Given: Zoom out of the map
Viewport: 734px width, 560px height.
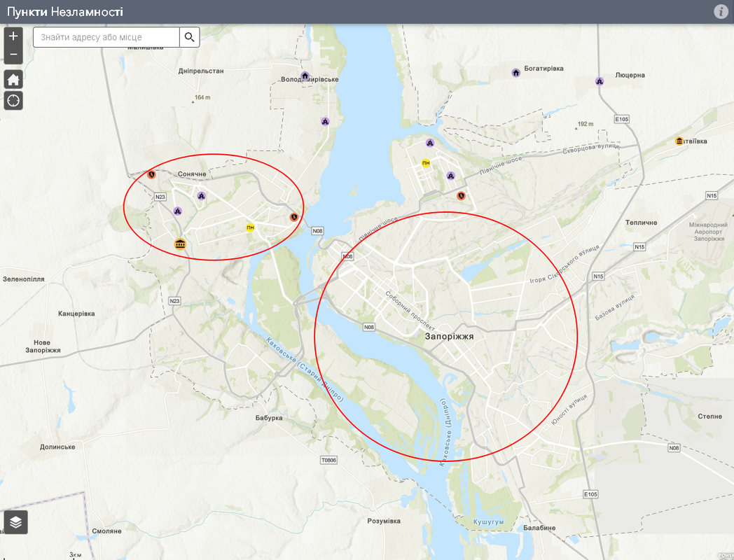Looking at the screenshot, I should click(13, 55).
